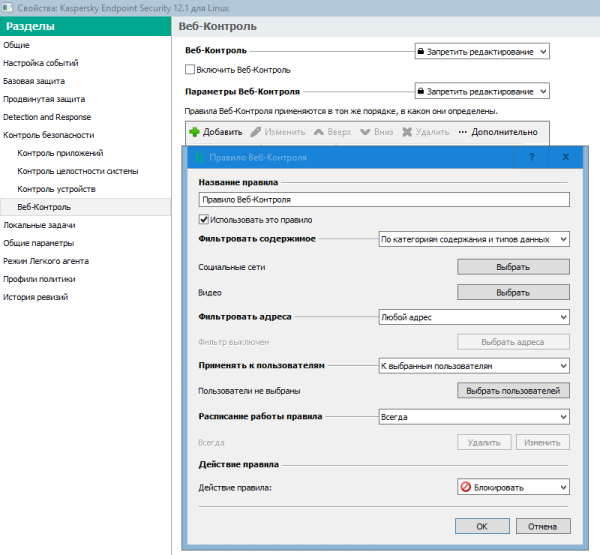The height and width of the screenshot is (555, 600).
Task: Open the Действие правила Блокировать dropdown
Action: [513, 487]
